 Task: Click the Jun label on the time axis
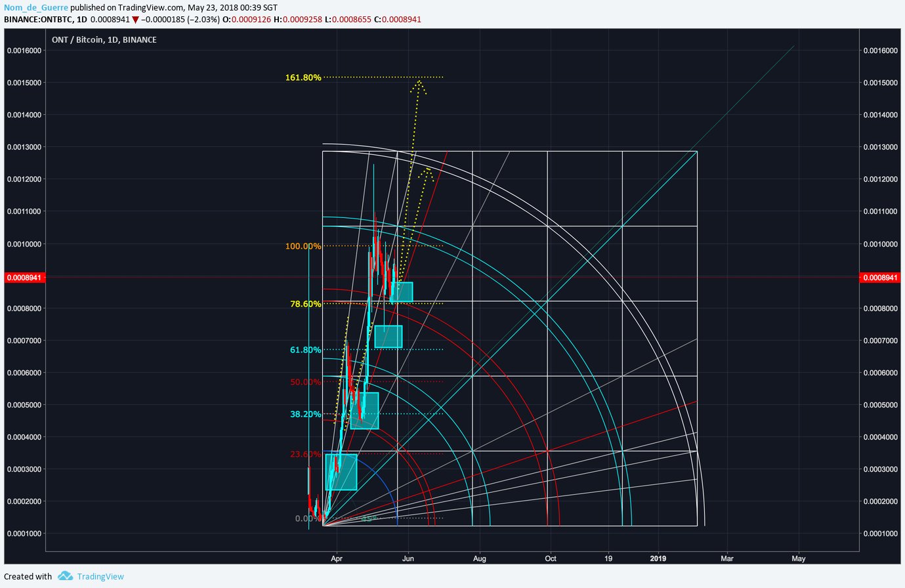tap(408, 558)
